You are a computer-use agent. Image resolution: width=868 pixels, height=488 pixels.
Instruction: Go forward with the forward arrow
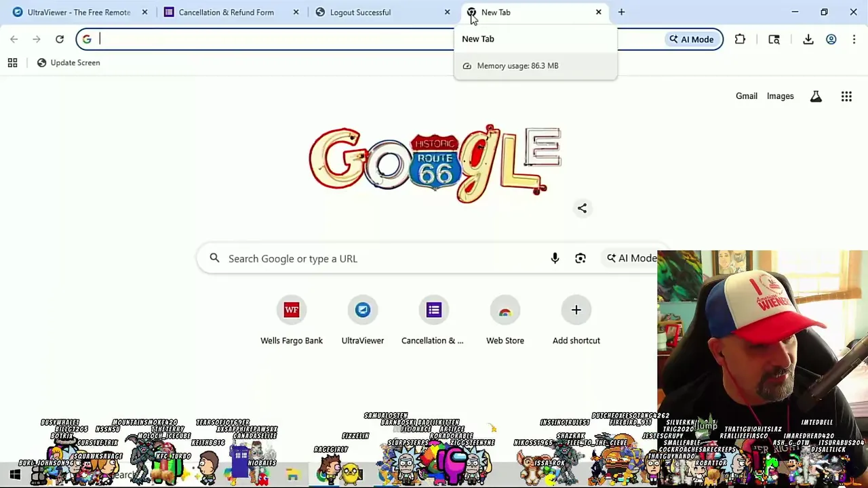[37, 39]
